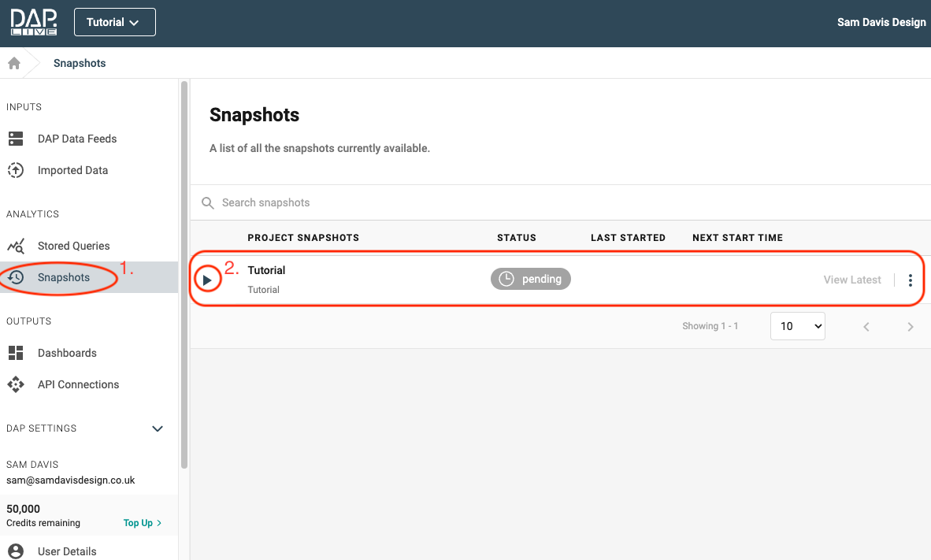Open DAP Data Feeds in sidebar
The height and width of the screenshot is (560, 931).
click(x=77, y=139)
